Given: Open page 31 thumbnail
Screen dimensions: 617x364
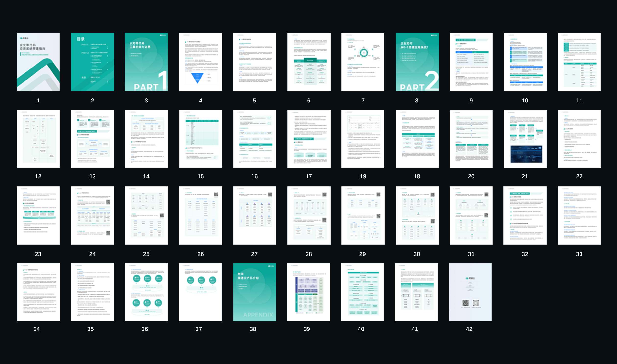Looking at the screenshot, I should (x=471, y=215).
